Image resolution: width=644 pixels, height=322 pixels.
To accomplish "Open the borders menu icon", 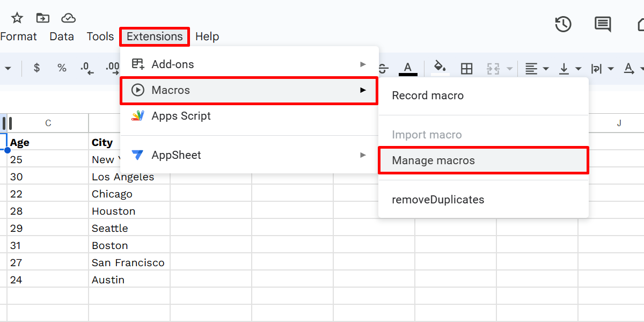I will click(x=466, y=68).
